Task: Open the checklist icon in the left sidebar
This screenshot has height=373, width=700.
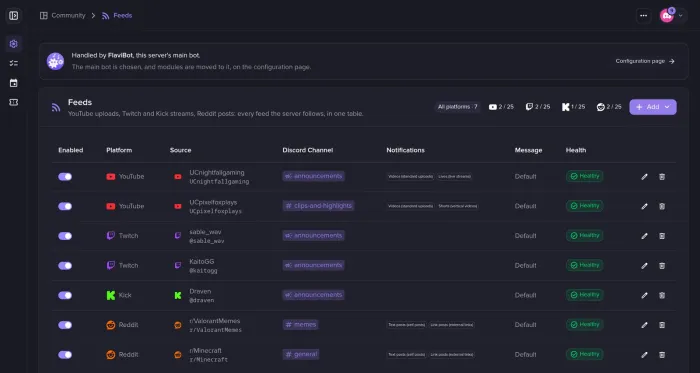Action: tap(14, 63)
